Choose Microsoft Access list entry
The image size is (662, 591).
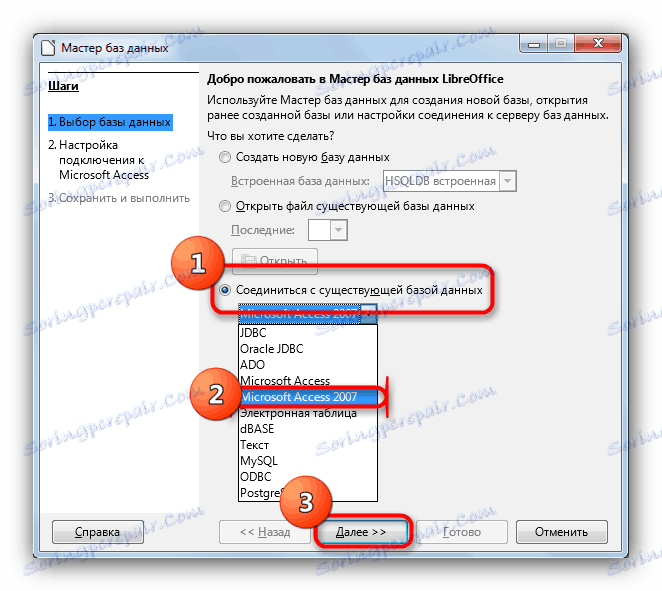(308, 381)
